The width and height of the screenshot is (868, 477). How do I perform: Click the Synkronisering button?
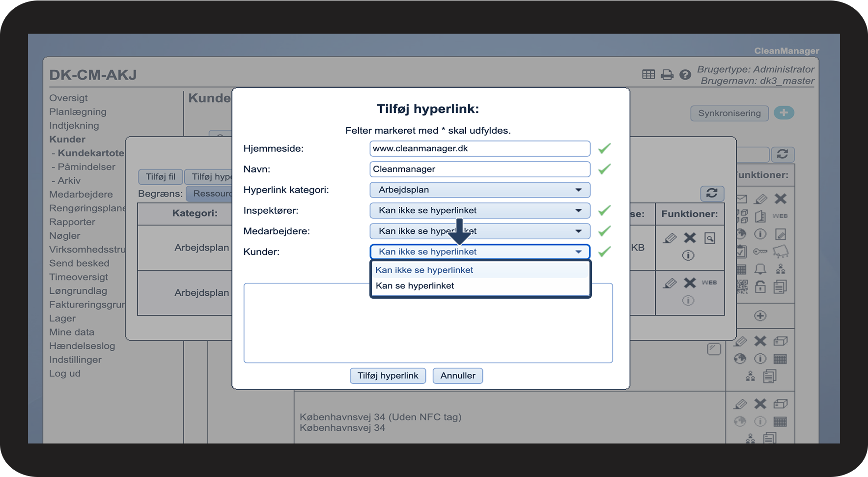[x=729, y=113]
